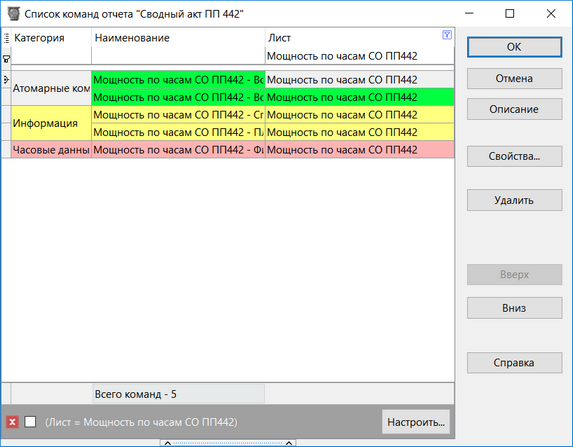The height and width of the screenshot is (447, 573).
Task: Minimize the Список команд отчета window
Action: pyautogui.click(x=469, y=14)
